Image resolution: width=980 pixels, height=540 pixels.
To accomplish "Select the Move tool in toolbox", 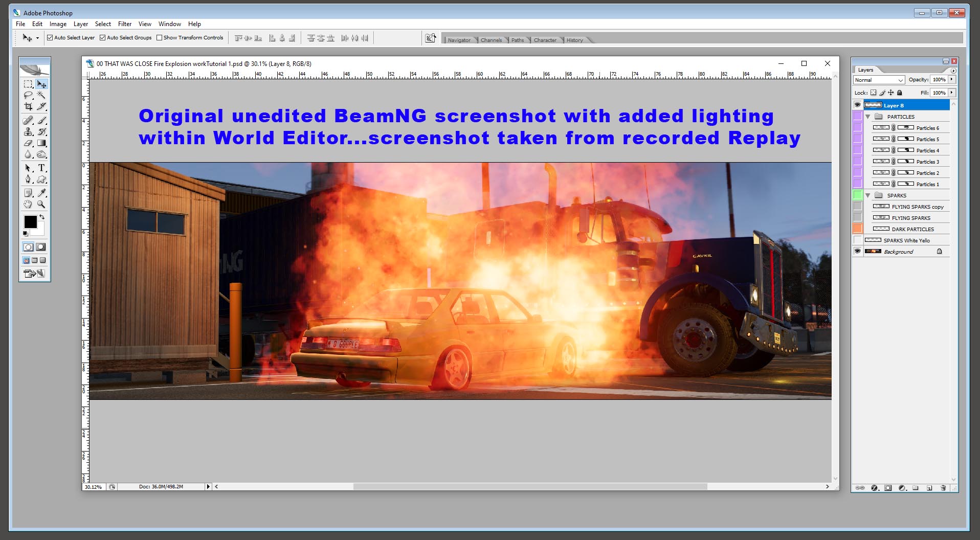I will pos(41,84).
